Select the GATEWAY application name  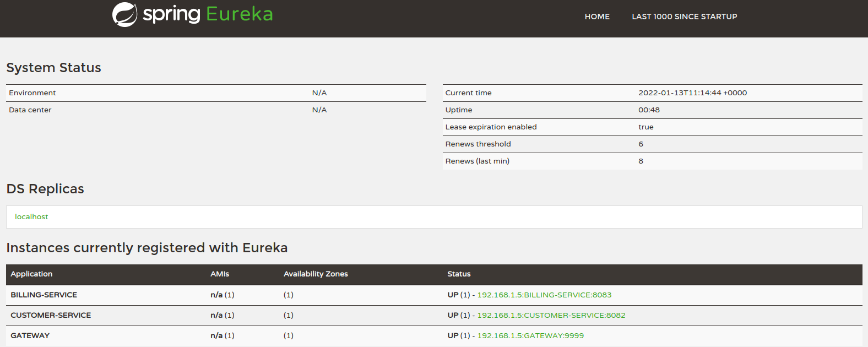coord(30,336)
